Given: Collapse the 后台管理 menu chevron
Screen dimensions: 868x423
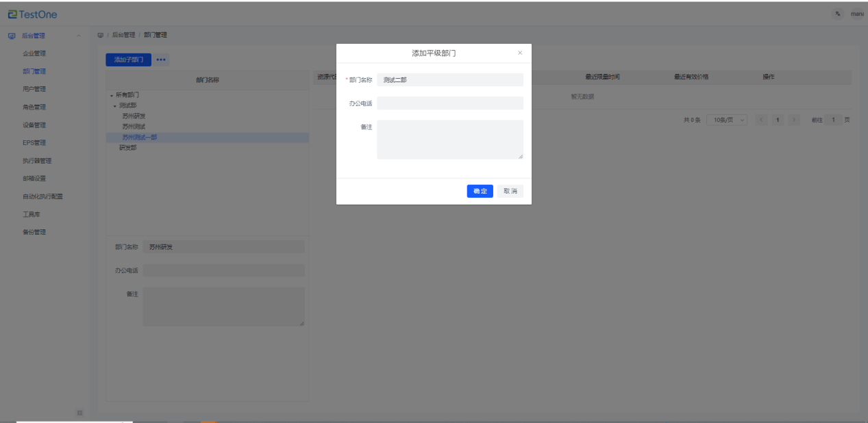Looking at the screenshot, I should pyautogui.click(x=79, y=36).
